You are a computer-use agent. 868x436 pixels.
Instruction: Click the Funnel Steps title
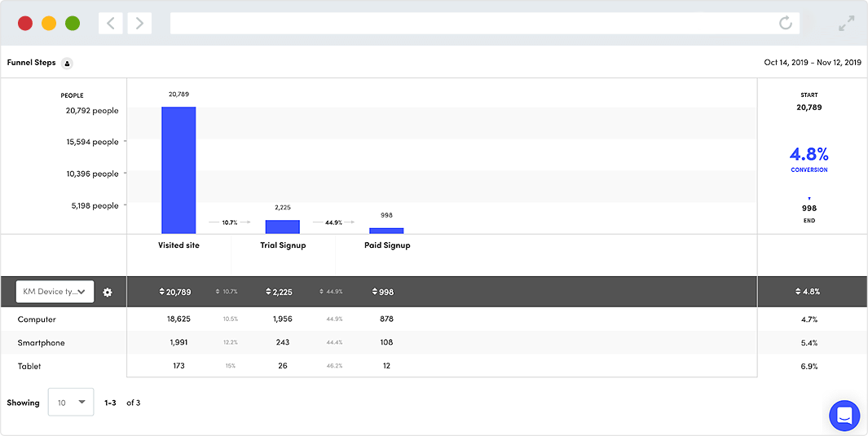(31, 63)
